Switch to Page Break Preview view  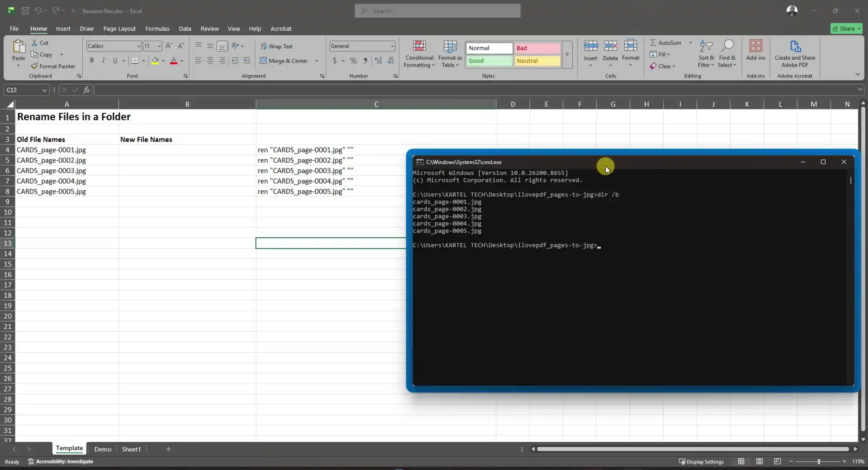(x=777, y=461)
